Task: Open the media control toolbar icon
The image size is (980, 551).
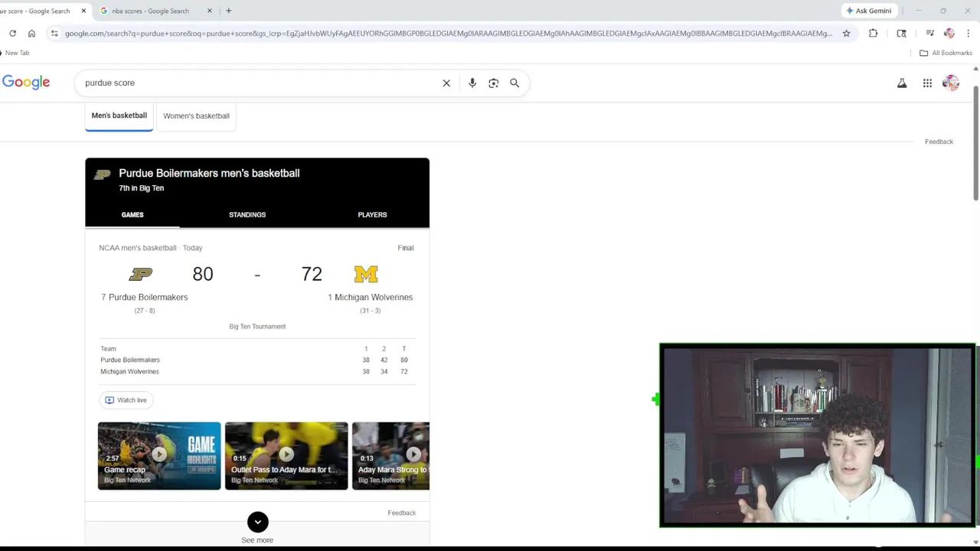Action: pyautogui.click(x=929, y=33)
